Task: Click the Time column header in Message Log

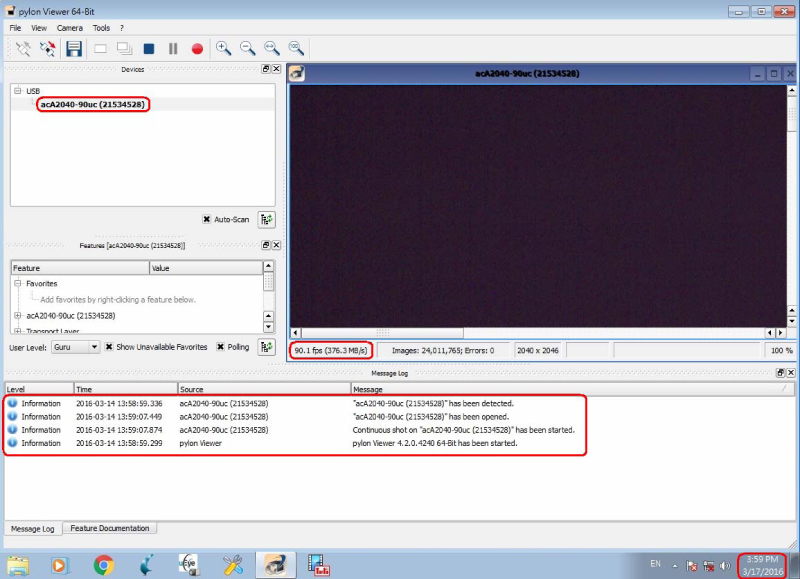Action: pos(125,388)
